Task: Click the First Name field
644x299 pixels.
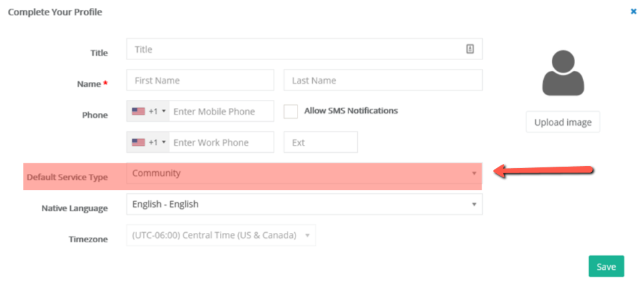Action: [200, 81]
